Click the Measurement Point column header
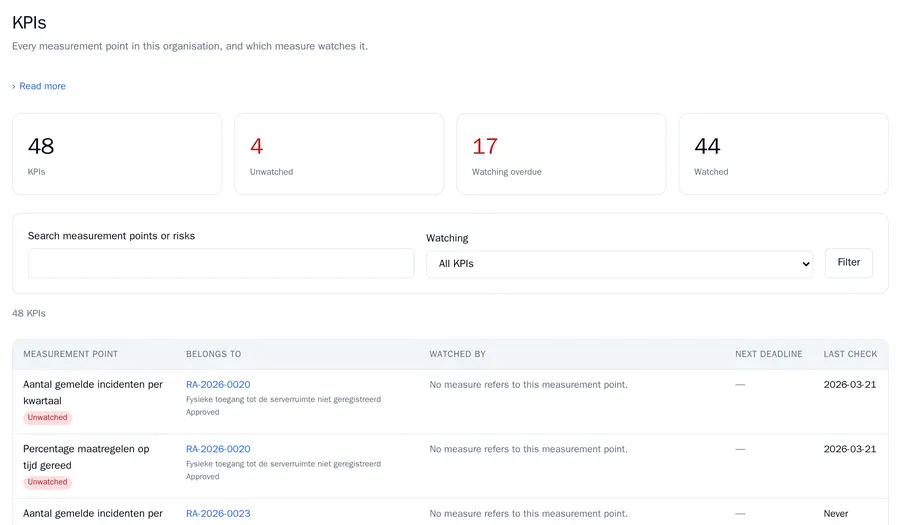 (71, 354)
